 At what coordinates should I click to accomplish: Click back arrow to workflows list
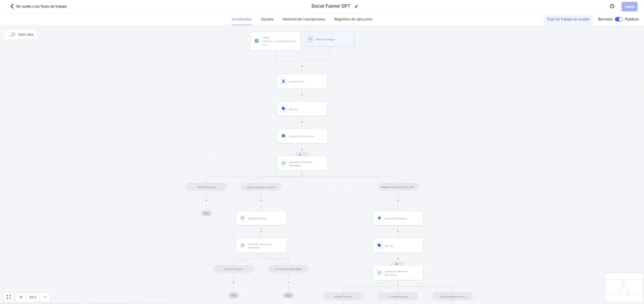pos(12,6)
